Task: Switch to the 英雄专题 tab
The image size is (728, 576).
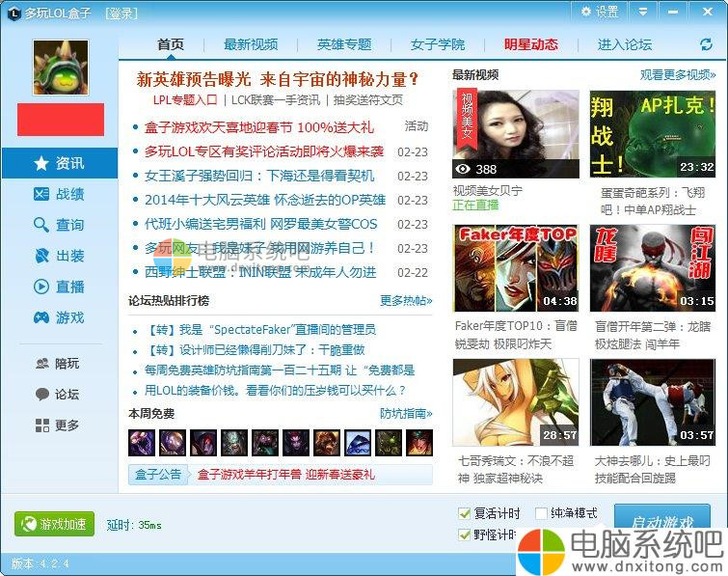Action: pos(344,44)
